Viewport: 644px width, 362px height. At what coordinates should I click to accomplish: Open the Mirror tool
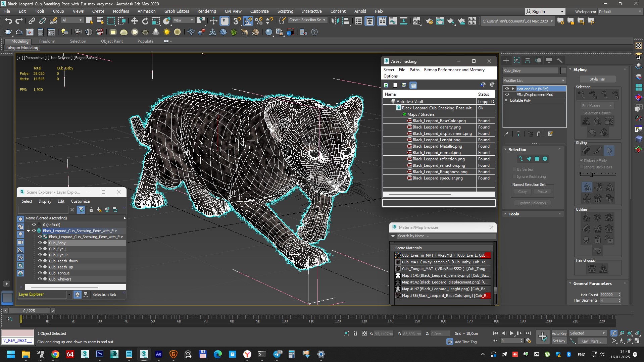point(335,21)
